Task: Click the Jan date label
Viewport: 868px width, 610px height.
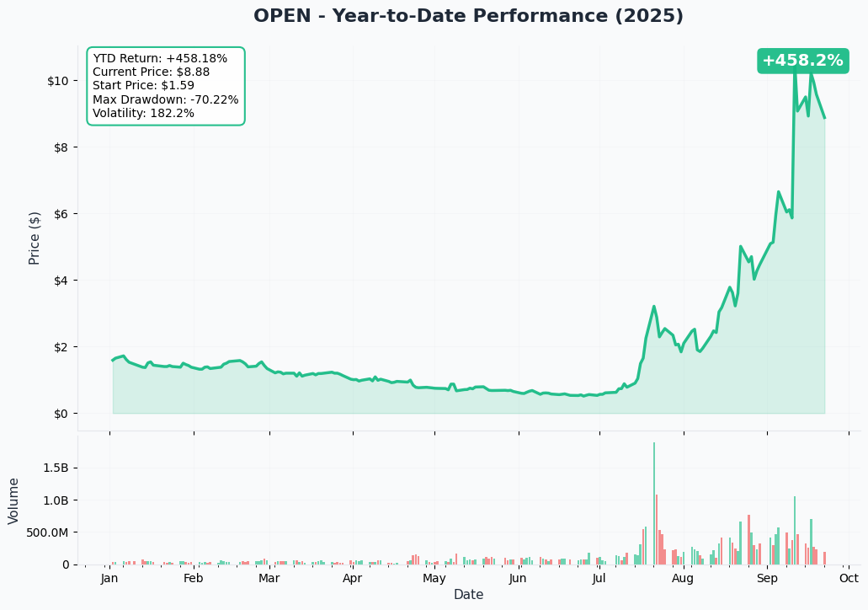Action: tap(109, 579)
